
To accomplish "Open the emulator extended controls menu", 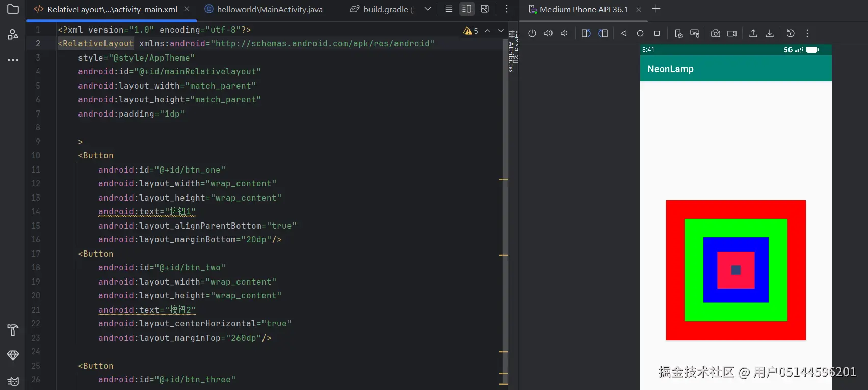I will (x=807, y=33).
